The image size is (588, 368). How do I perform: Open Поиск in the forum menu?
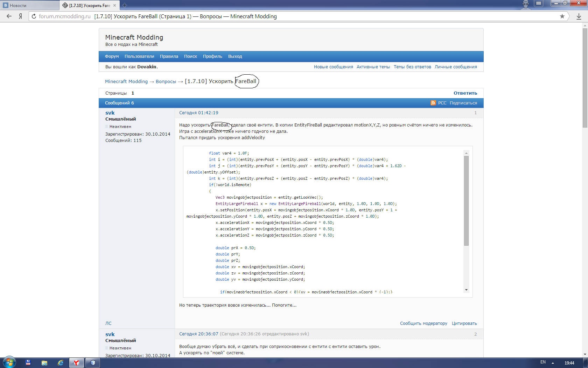[x=190, y=56]
